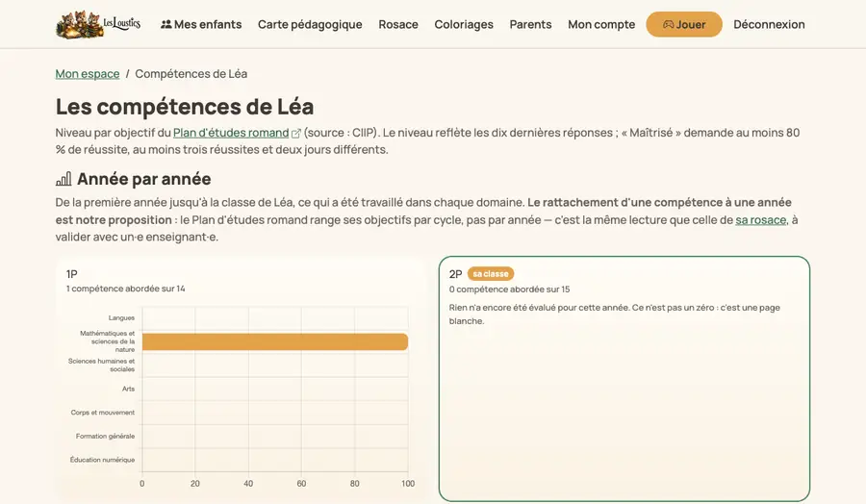866x504 pixels.
Task: Click the bar chart icon beside Année par année
Action: click(64, 179)
